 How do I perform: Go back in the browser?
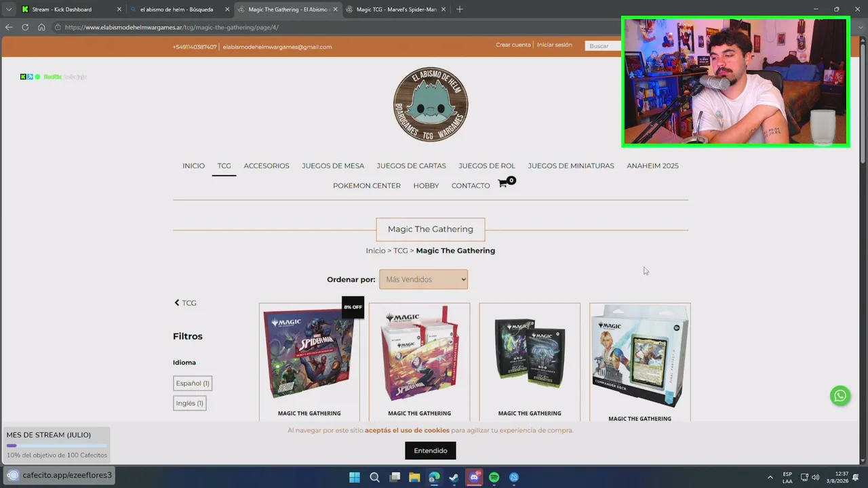(x=9, y=27)
